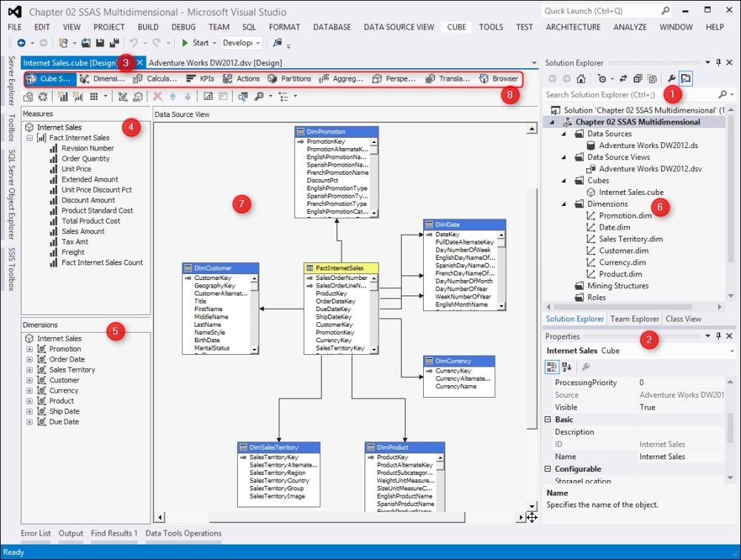Click the single-disk Save icon
The image size is (741, 560).
tap(100, 43)
